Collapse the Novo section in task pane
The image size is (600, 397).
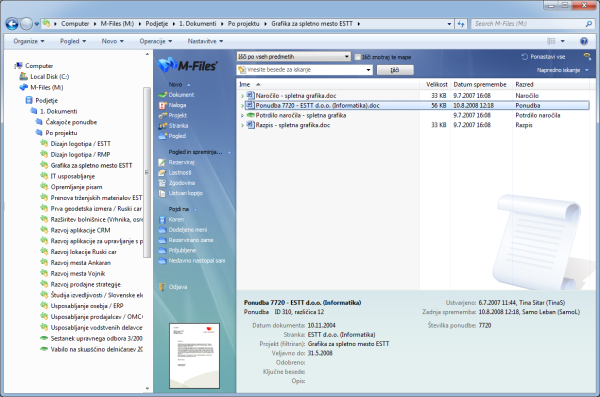click(188, 85)
